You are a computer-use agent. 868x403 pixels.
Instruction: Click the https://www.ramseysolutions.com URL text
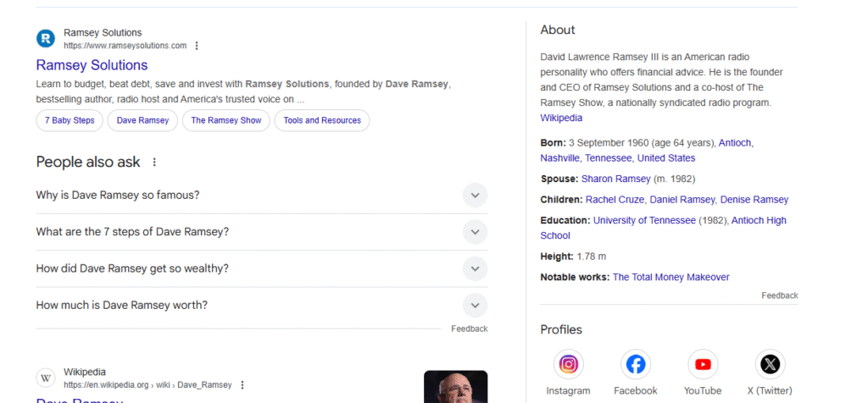[125, 46]
